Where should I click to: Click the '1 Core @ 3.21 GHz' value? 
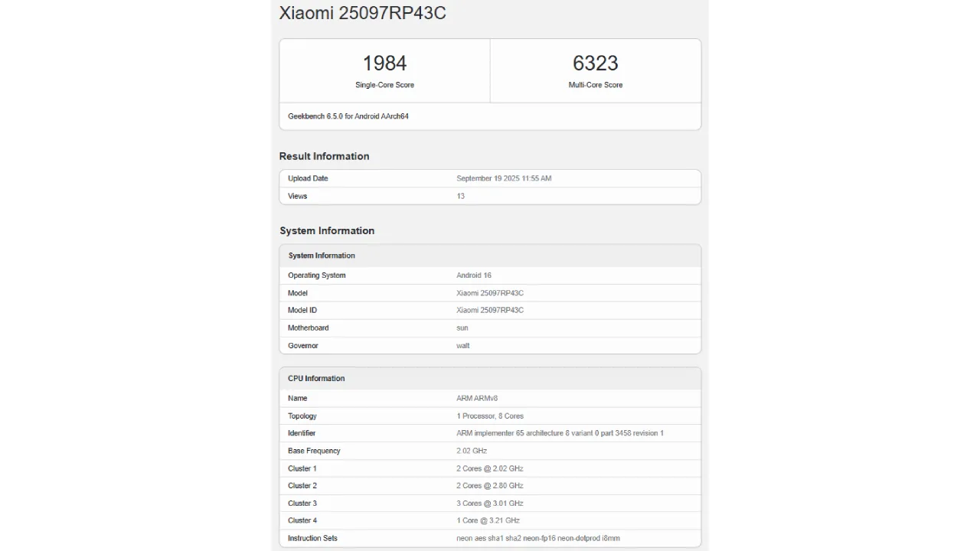click(x=488, y=520)
